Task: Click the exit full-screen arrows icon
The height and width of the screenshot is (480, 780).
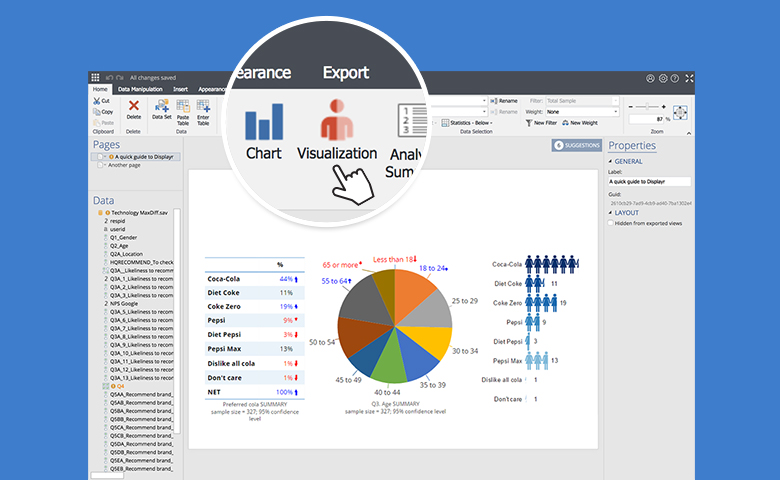Action: coord(689,78)
